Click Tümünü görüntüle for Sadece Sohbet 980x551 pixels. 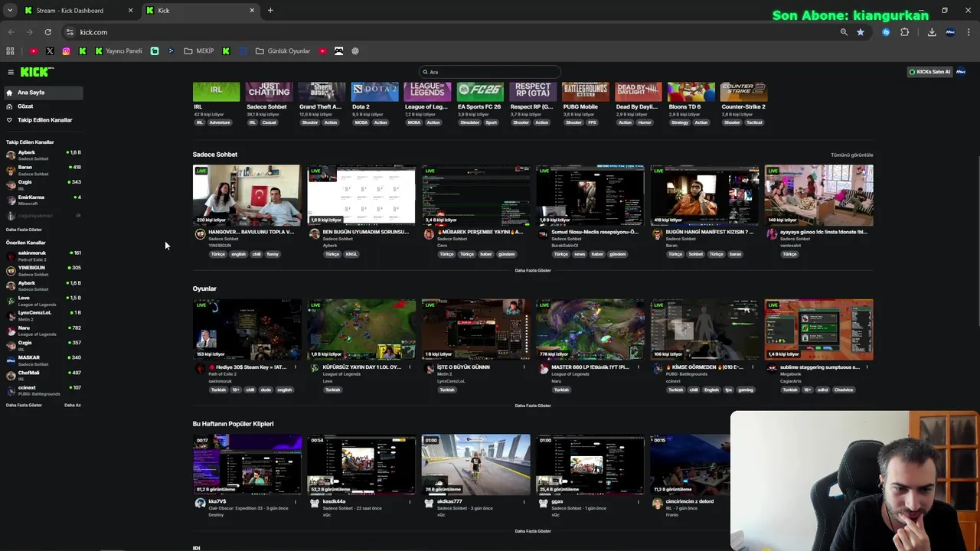pyautogui.click(x=851, y=155)
